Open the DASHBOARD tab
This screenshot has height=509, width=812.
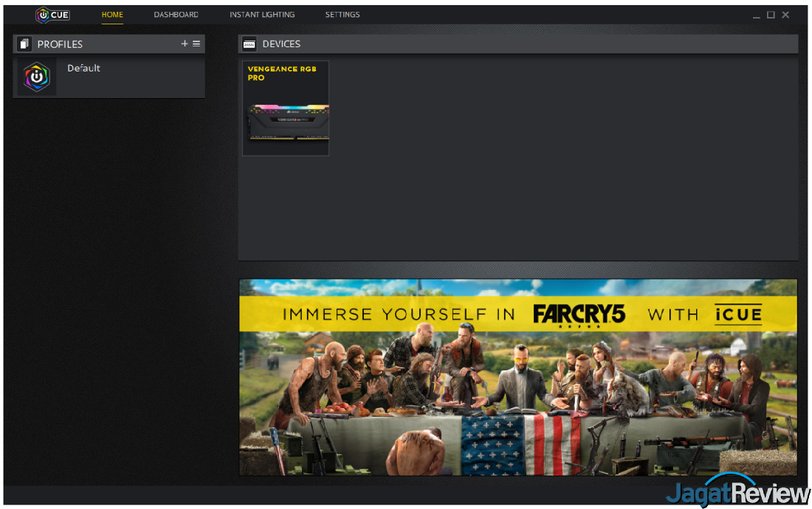pos(176,15)
